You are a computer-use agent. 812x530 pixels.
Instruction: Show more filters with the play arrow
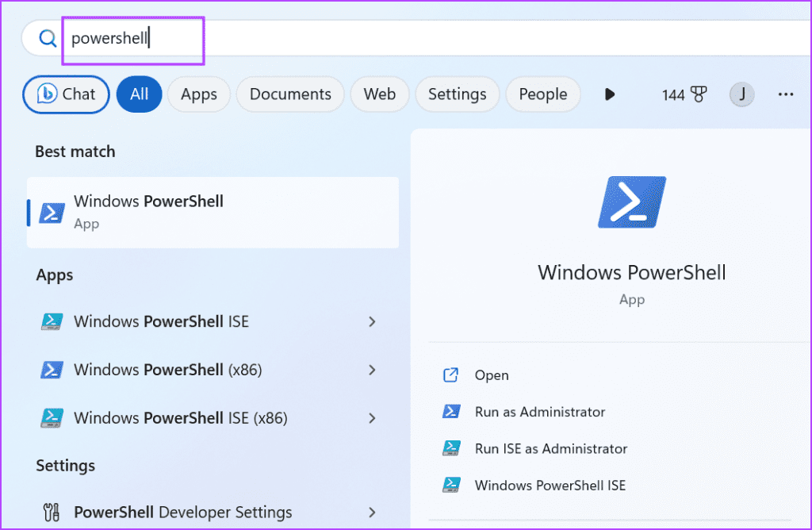pyautogui.click(x=610, y=94)
